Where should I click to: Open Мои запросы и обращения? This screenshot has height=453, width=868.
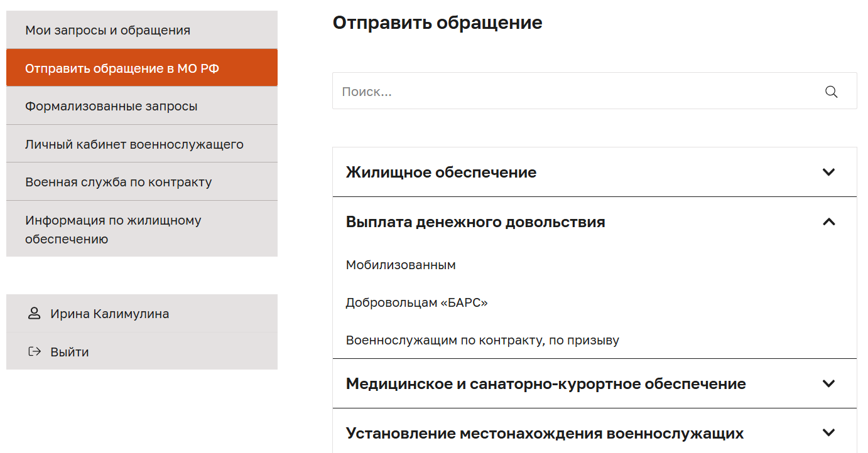point(107,30)
